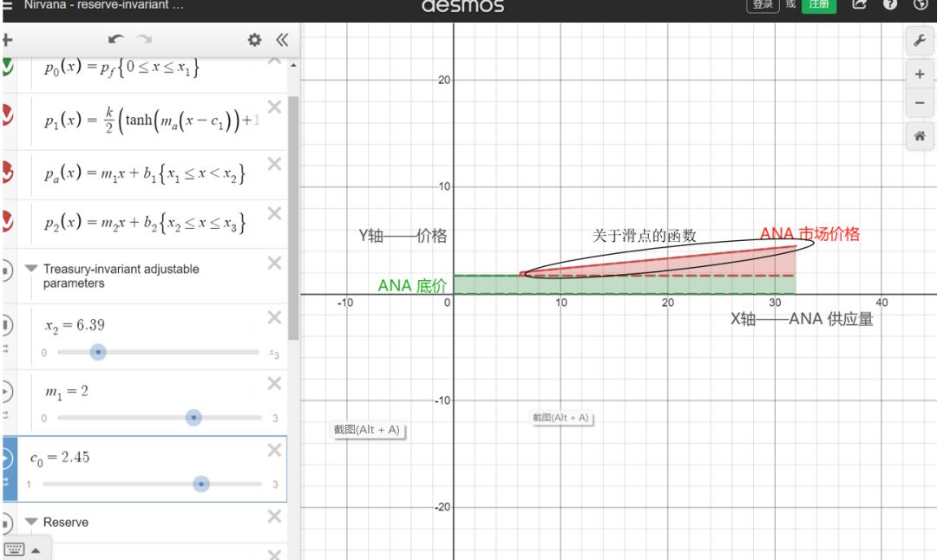The image size is (937, 560).
Task: Open the hamburger main menu
Action: tap(7, 5)
